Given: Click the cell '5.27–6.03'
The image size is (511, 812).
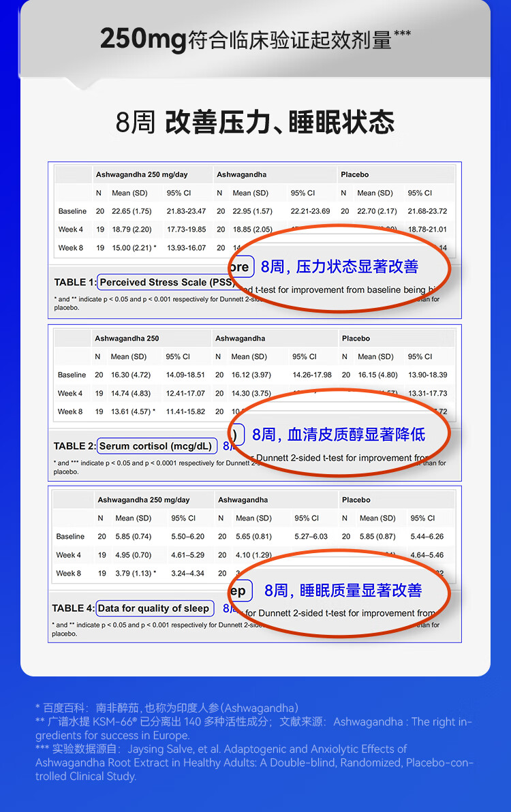Looking at the screenshot, I should 311,537.
